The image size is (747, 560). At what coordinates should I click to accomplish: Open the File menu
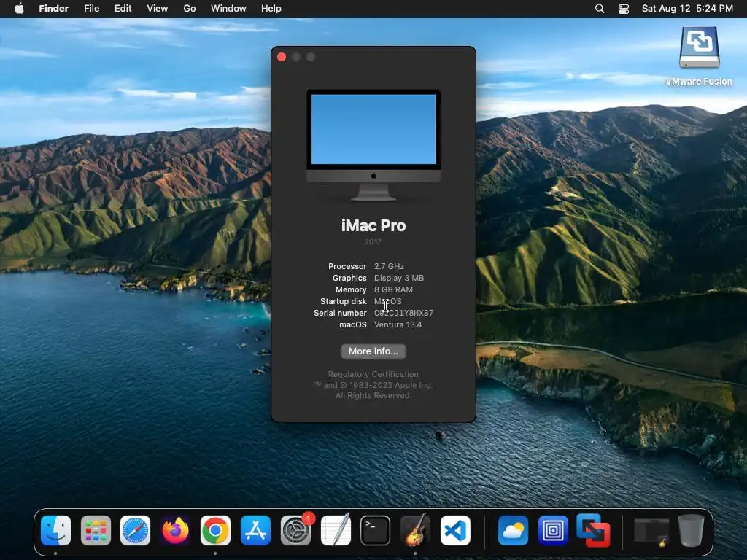click(x=91, y=9)
